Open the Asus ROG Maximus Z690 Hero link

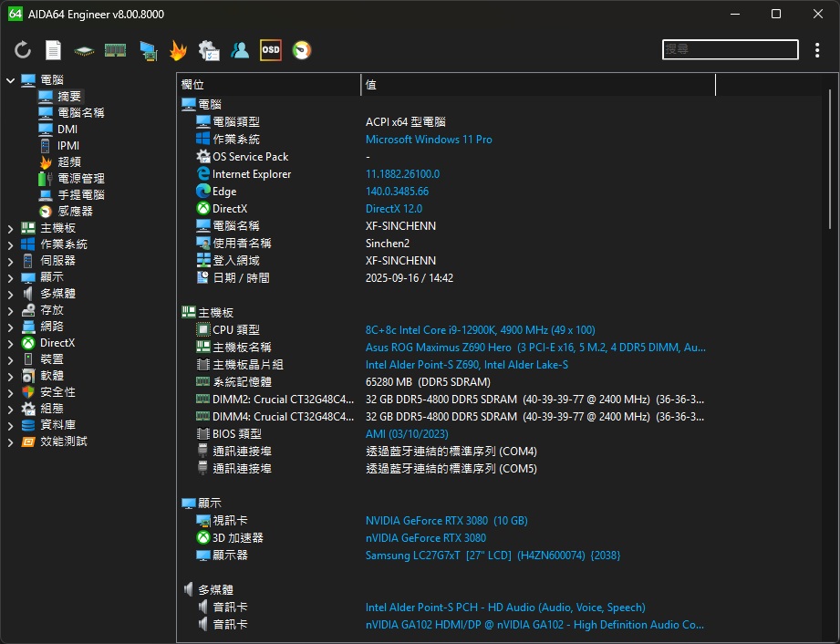point(535,348)
